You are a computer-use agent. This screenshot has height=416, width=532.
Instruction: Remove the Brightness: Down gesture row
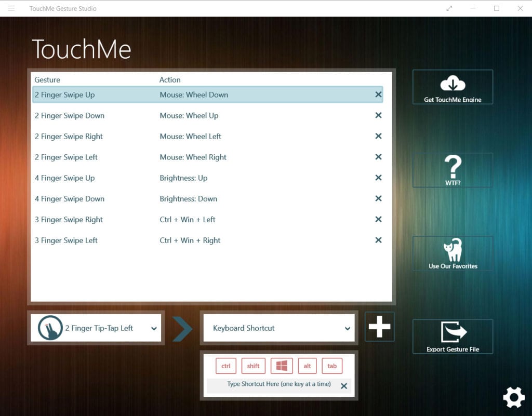click(378, 198)
